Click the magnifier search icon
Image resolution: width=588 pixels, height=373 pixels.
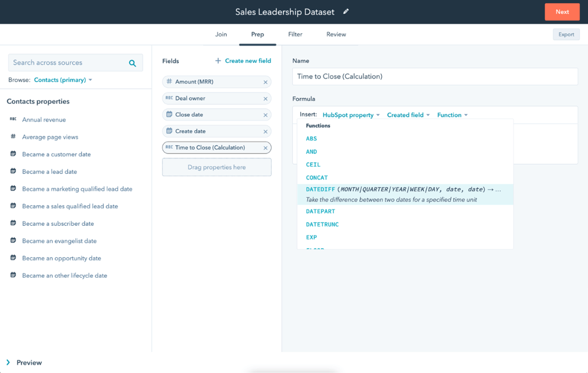pos(132,63)
